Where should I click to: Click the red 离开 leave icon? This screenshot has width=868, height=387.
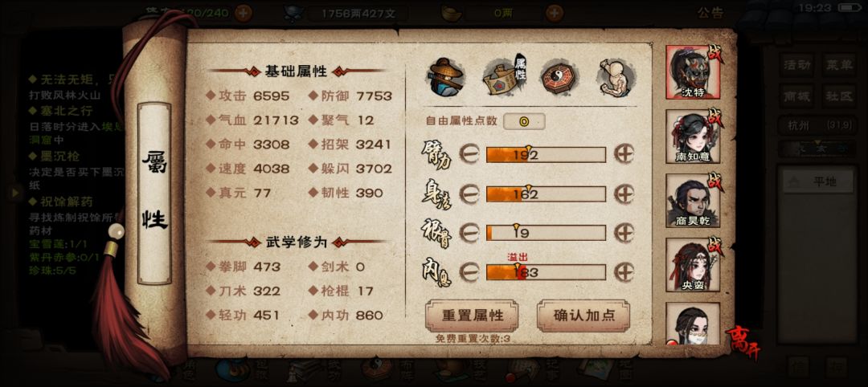point(743,342)
